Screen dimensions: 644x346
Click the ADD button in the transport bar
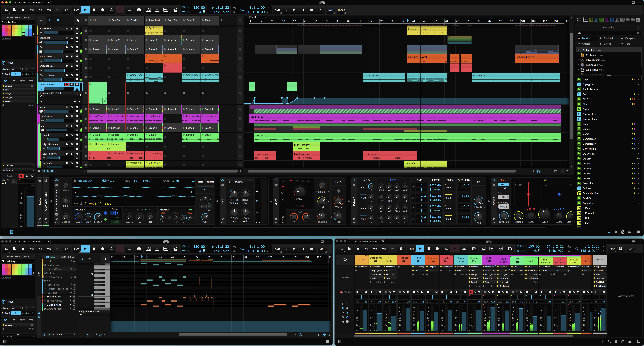click(277, 10)
